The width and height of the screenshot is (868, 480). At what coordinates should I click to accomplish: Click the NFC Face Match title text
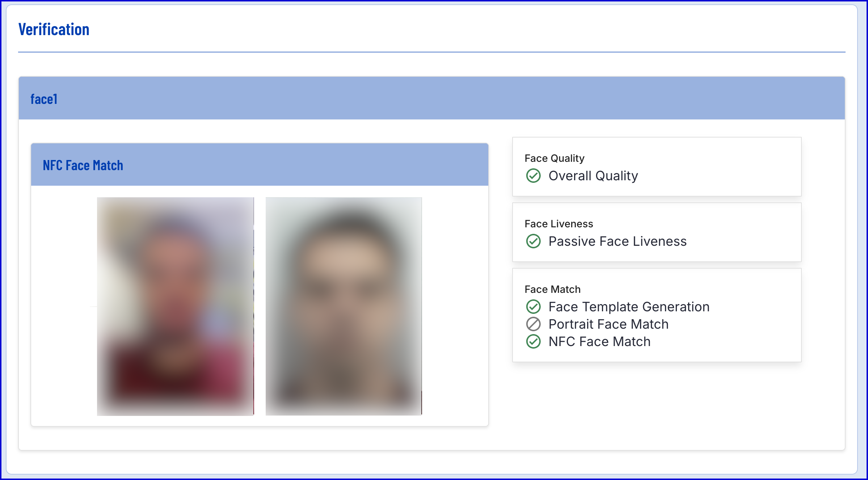click(x=83, y=165)
